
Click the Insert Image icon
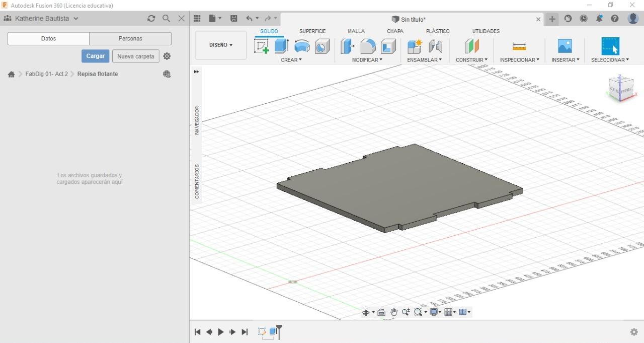pos(565,46)
